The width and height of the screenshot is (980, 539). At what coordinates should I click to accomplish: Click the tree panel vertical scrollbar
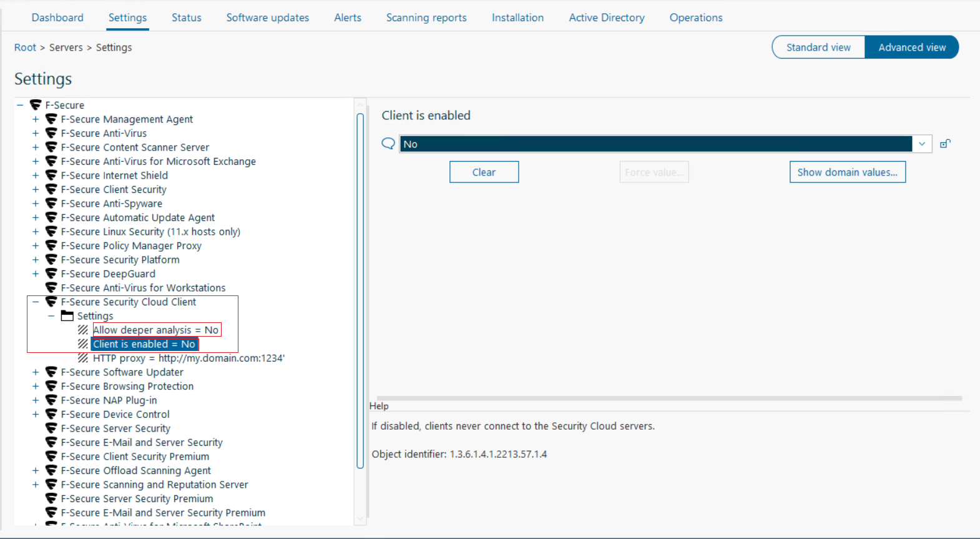(360, 290)
